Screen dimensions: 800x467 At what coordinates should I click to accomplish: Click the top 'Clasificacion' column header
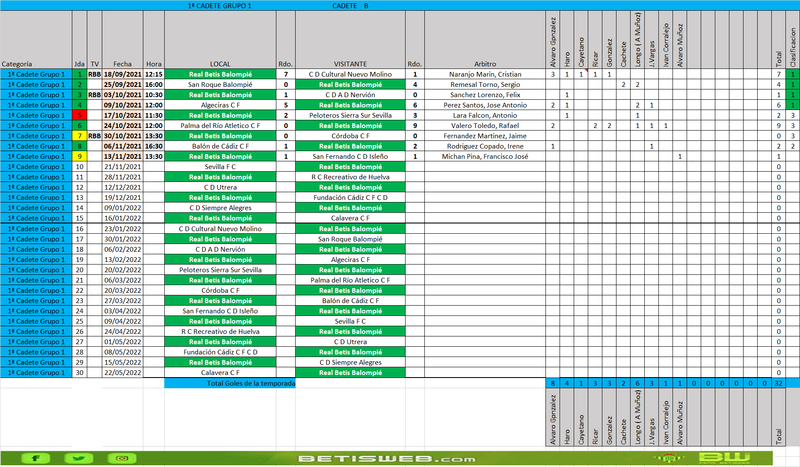(792, 40)
